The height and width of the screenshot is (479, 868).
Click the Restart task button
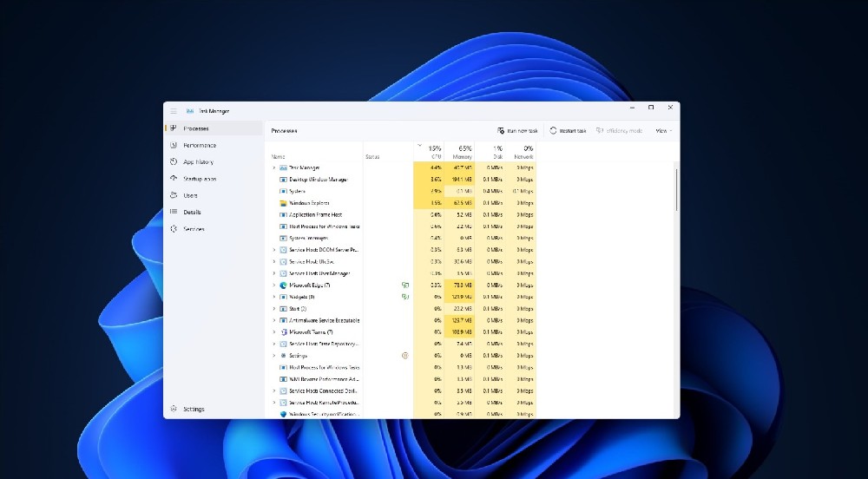pyautogui.click(x=569, y=130)
